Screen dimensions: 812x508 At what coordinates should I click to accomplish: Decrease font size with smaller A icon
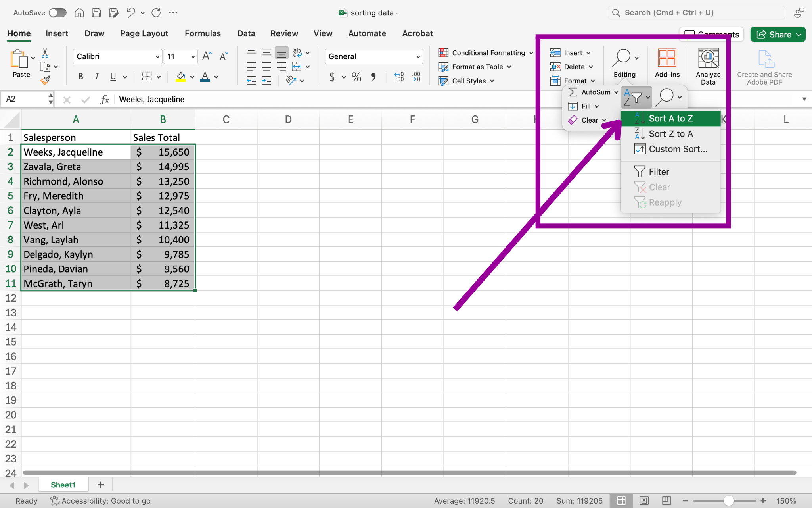coord(224,56)
